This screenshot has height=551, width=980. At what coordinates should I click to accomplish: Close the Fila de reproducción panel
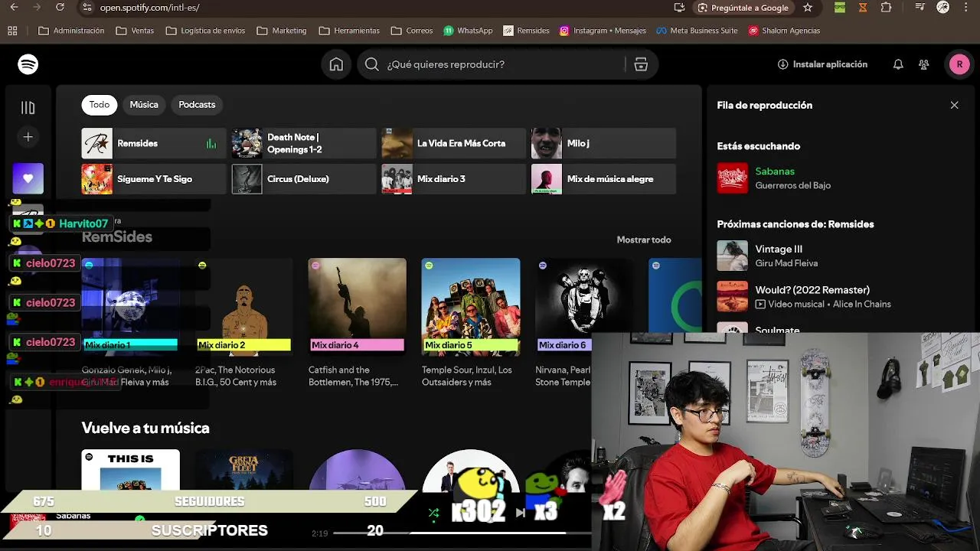point(954,105)
